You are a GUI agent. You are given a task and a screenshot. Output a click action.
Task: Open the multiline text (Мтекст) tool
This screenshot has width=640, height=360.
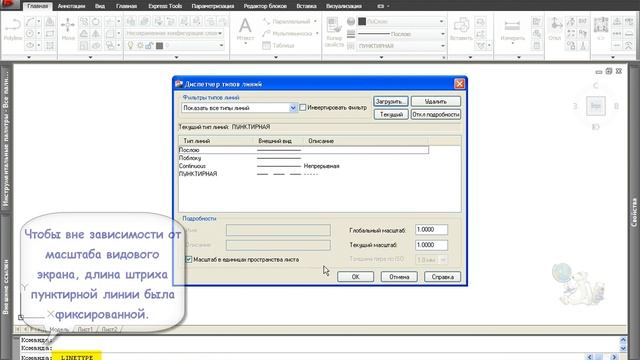click(x=245, y=29)
